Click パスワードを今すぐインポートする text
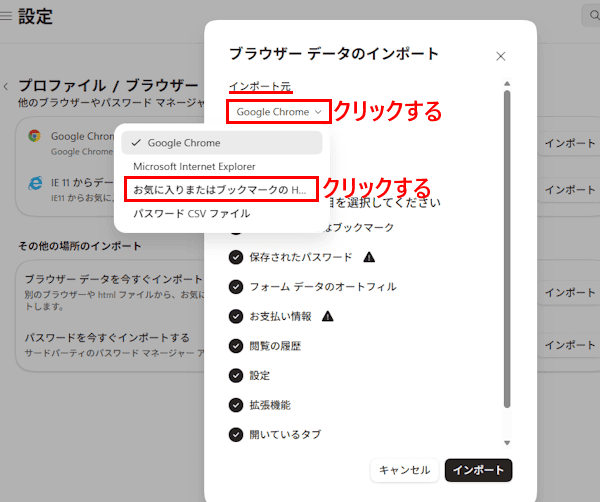 point(107,338)
